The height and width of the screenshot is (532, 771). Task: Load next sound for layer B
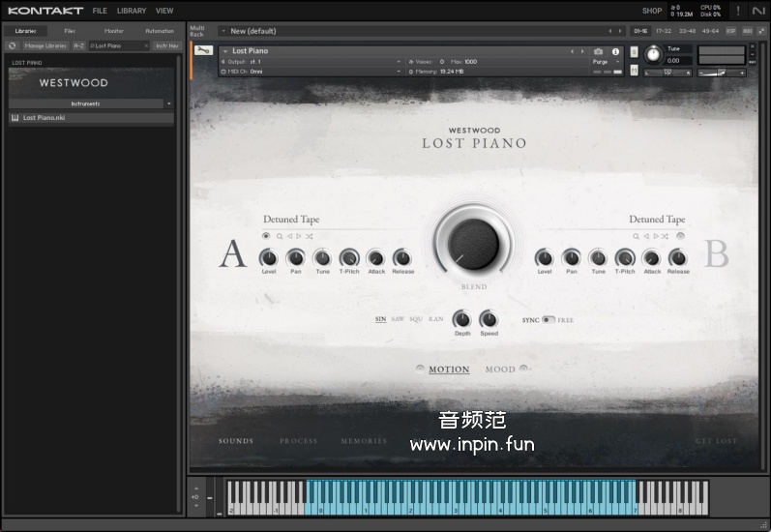(x=656, y=236)
